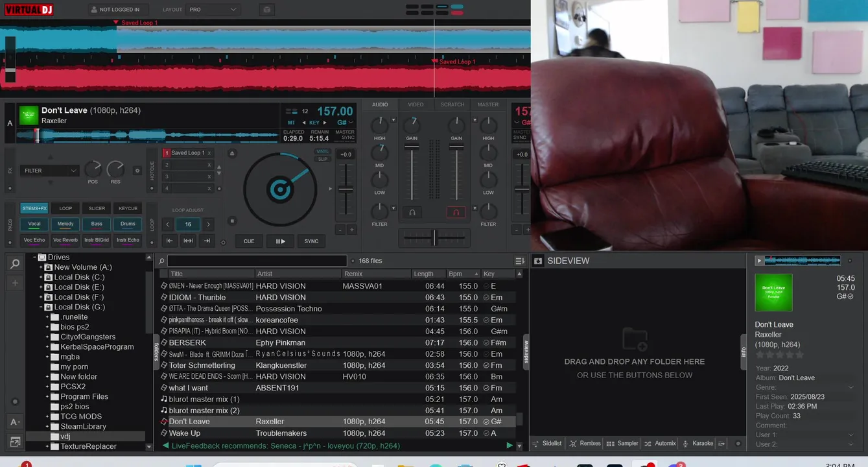Select the LOOP pads page
The width and height of the screenshot is (868, 467).
tap(65, 208)
